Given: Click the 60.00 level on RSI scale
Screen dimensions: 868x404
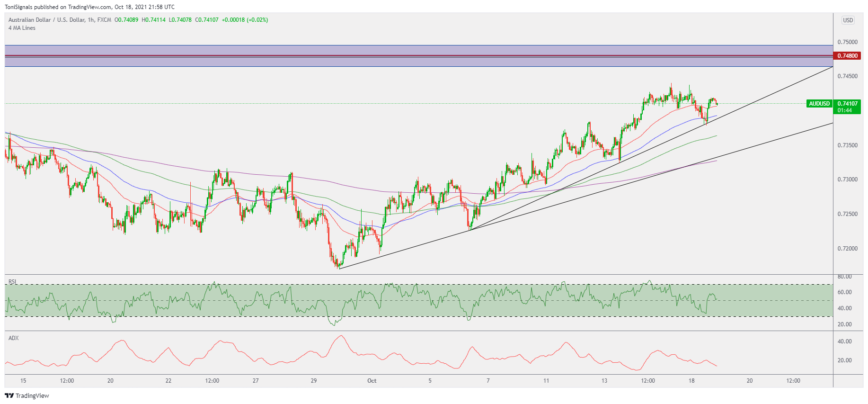Looking at the screenshot, I should click(x=844, y=292).
